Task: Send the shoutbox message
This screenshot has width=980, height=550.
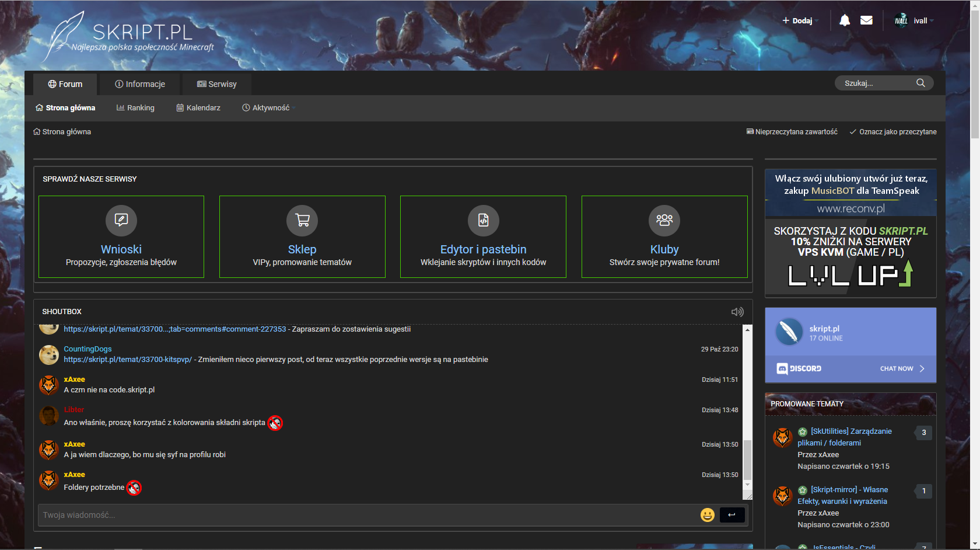Action: 732,515
